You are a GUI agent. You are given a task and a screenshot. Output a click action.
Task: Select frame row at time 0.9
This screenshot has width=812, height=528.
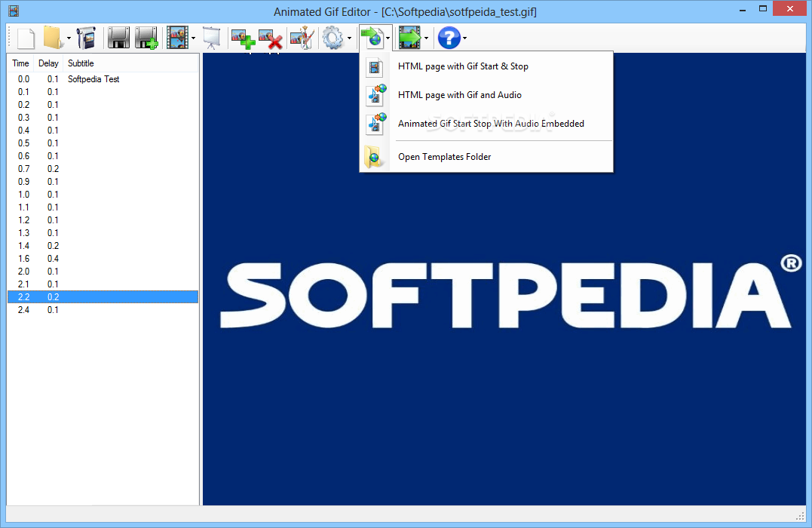click(x=103, y=181)
